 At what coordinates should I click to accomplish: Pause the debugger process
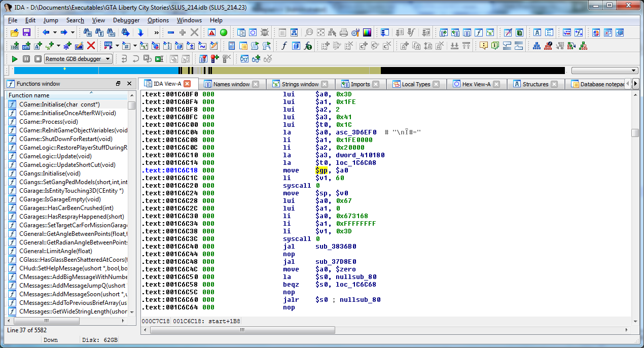(26, 59)
